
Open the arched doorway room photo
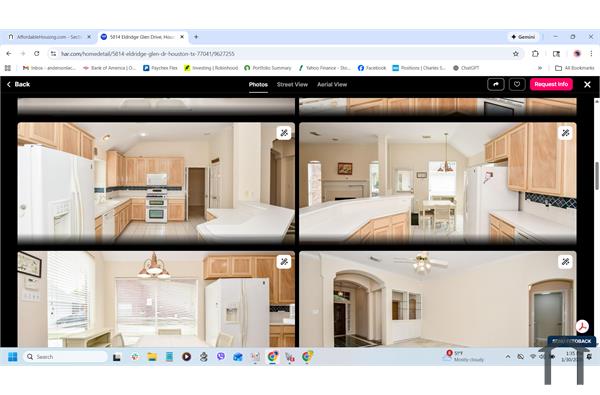438,299
